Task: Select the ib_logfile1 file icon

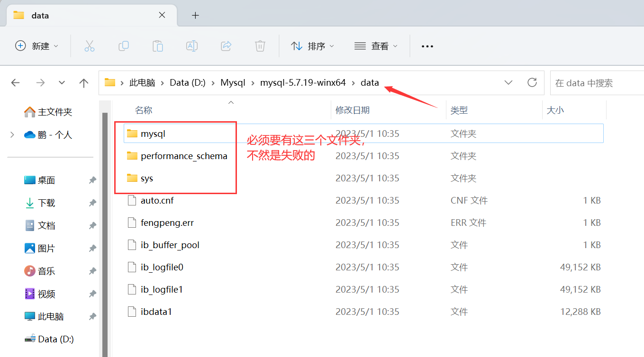Action: [132, 290]
